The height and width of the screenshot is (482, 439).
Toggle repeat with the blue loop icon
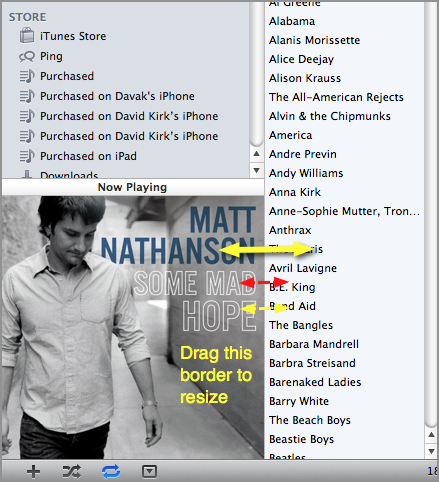(111, 471)
